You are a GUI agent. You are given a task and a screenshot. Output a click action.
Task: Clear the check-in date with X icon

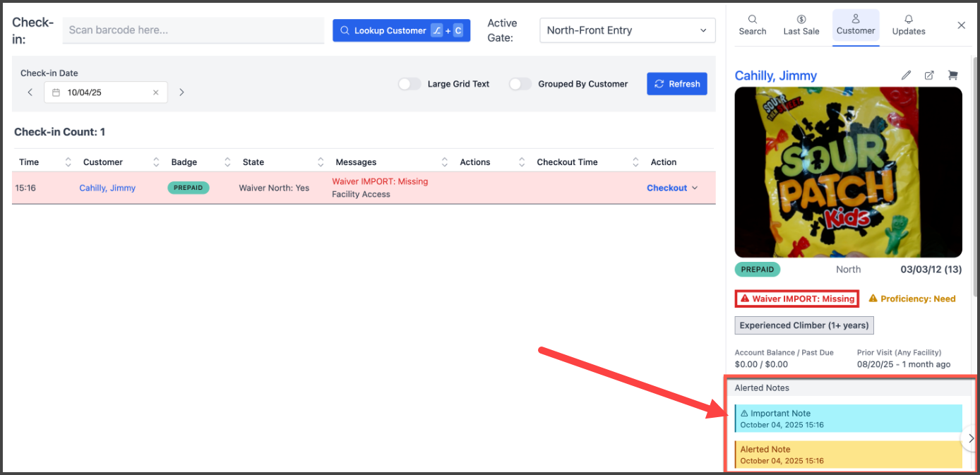pos(156,92)
